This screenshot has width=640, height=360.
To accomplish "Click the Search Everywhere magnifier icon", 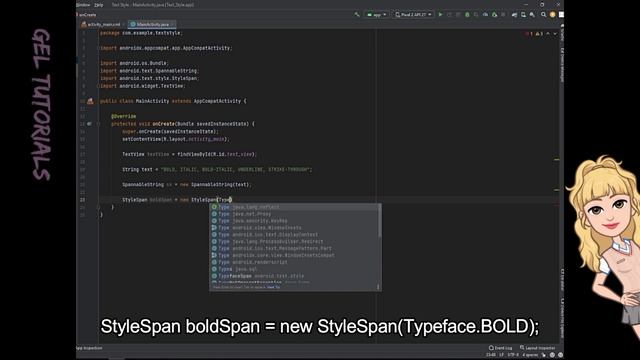I will 544,15.
